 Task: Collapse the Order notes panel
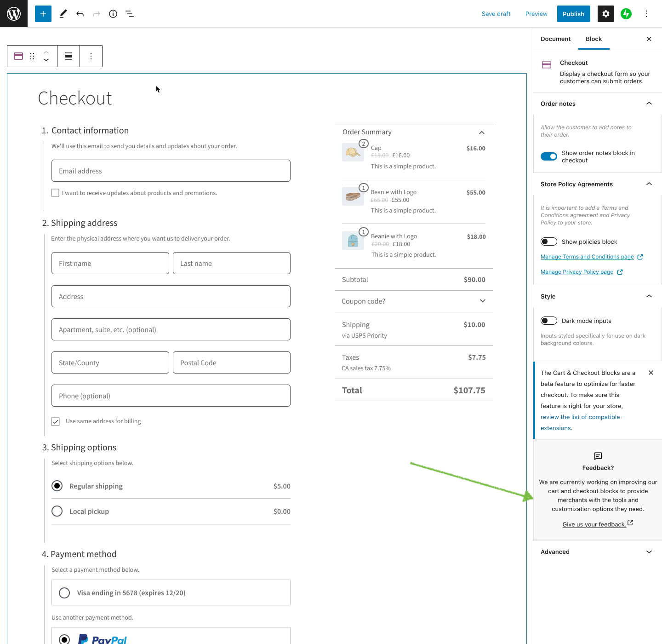pos(649,103)
